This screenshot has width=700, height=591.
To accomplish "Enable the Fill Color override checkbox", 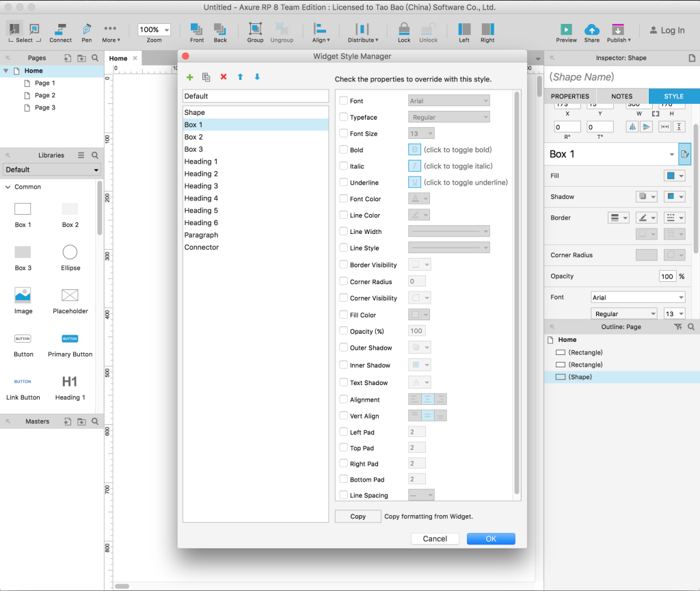I will (x=343, y=315).
